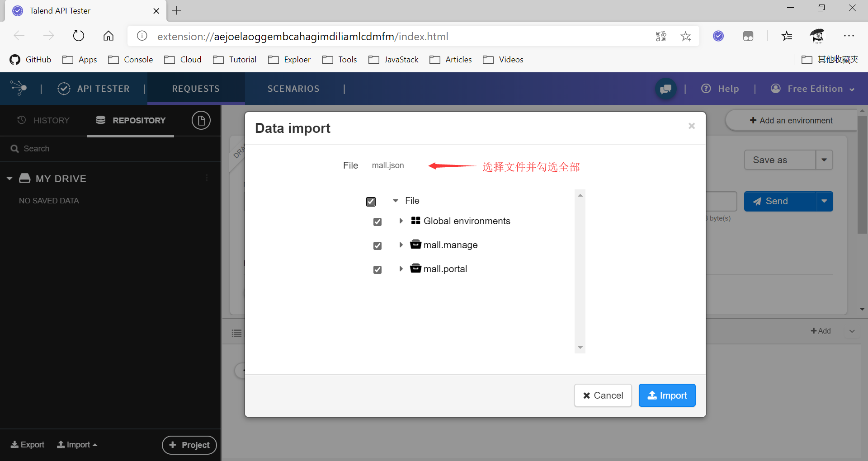Open the Send button dropdown arrow

tap(824, 201)
